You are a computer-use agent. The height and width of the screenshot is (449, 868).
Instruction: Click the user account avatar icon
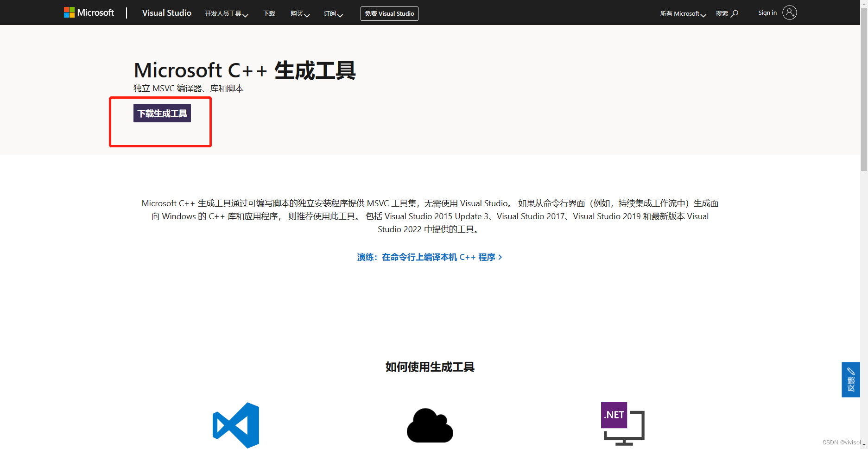coord(790,13)
